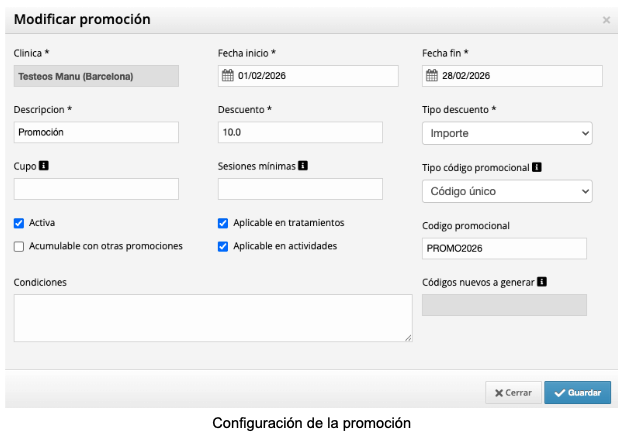625x436 pixels.
Task: Open the Fecha inicio calendar icon
Action: (x=228, y=75)
